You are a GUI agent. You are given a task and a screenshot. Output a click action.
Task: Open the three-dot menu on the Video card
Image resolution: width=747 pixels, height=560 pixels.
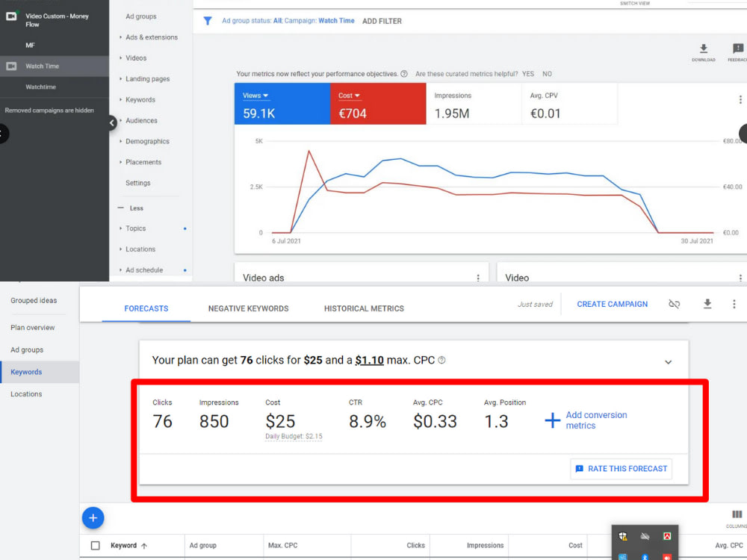click(x=740, y=278)
